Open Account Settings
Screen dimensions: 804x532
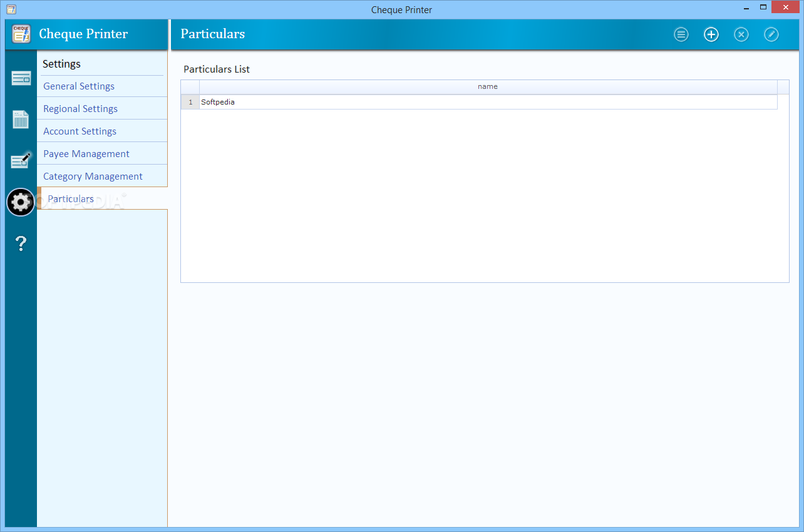102,131
